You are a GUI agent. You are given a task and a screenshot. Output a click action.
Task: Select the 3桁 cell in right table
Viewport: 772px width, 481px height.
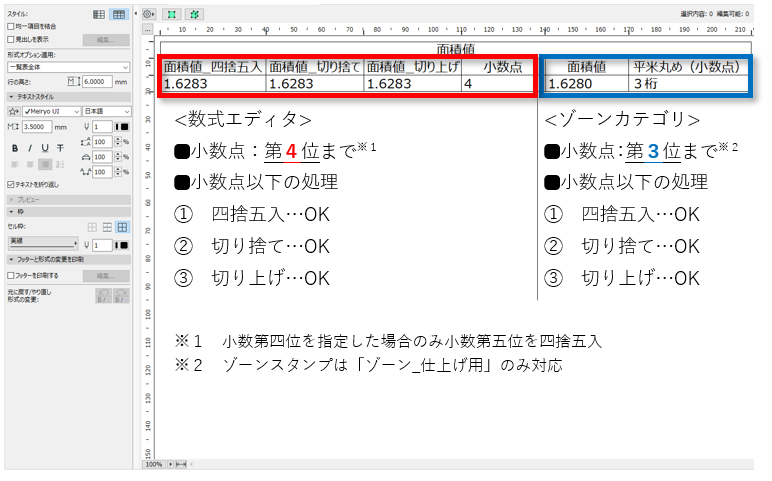[x=688, y=84]
